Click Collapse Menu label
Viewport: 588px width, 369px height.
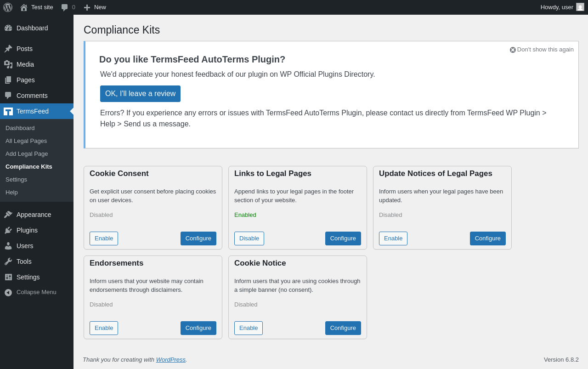click(x=36, y=292)
